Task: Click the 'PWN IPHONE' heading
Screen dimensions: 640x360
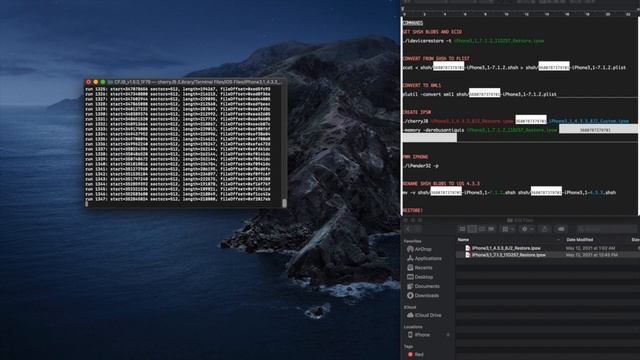Action: [x=415, y=157]
